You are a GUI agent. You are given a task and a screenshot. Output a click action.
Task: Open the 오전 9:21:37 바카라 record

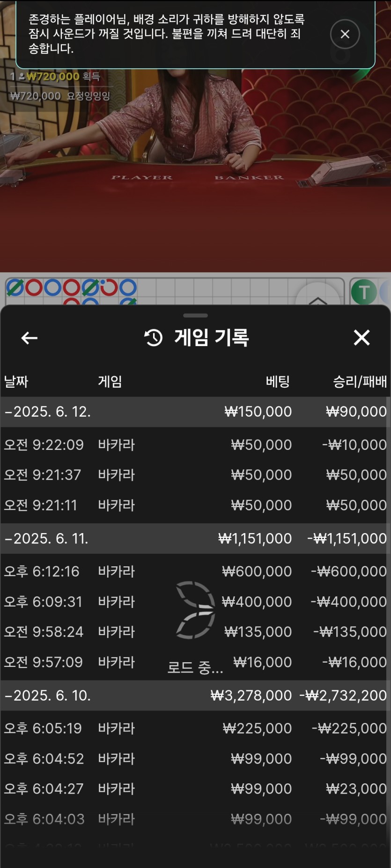click(x=195, y=475)
